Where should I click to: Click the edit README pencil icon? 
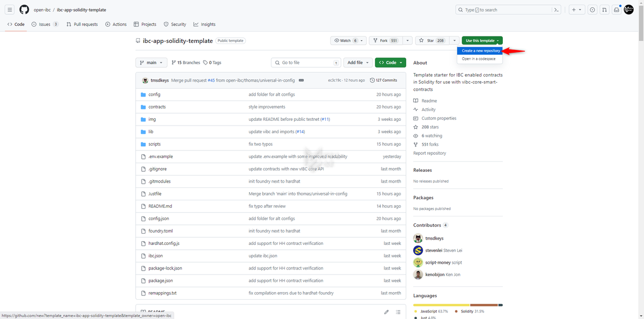coord(386,312)
